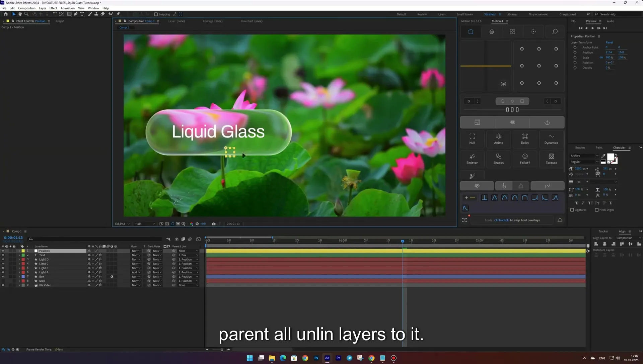Select the Review workspace

point(422,14)
